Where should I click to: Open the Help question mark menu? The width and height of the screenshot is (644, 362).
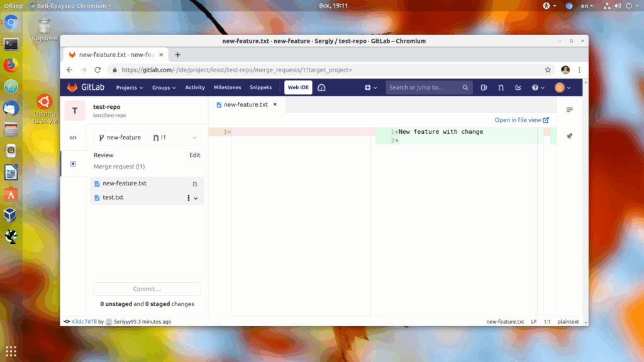(x=538, y=87)
